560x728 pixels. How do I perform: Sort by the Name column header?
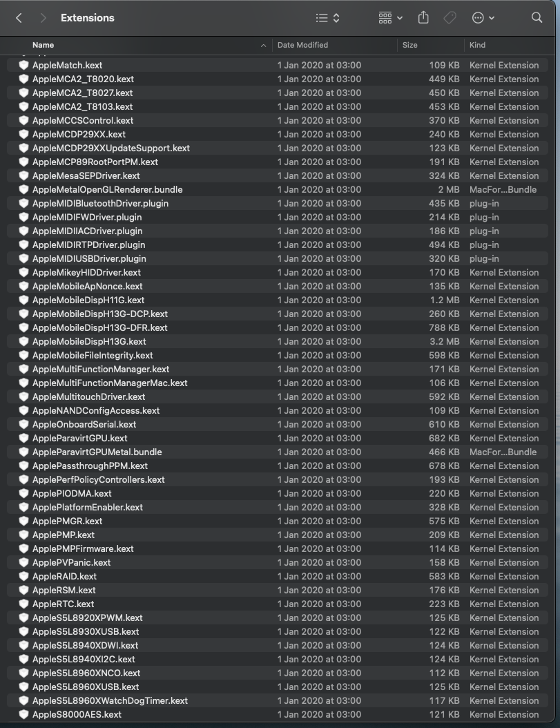point(44,45)
